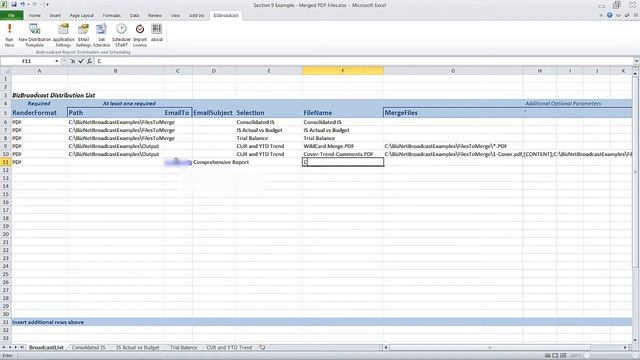This screenshot has height=360, width=640.
Task: Switch to Page Layout view in status bar
Action: click(556, 356)
